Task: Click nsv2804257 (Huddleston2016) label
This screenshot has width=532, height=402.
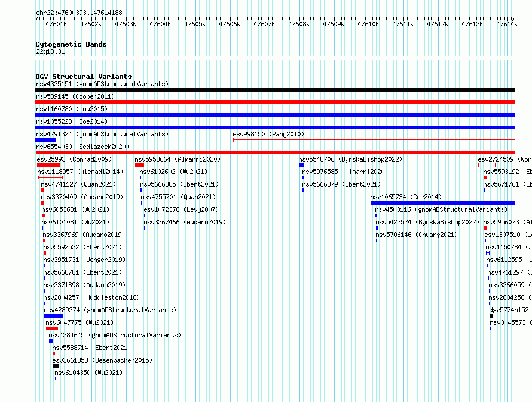Action: click(x=91, y=297)
